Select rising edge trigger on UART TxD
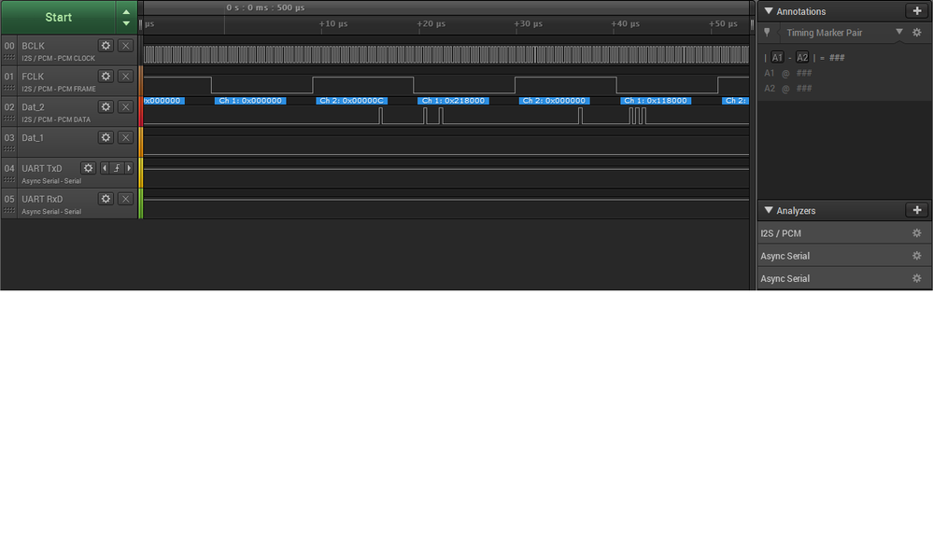The height and width of the screenshot is (560, 933). [117, 168]
